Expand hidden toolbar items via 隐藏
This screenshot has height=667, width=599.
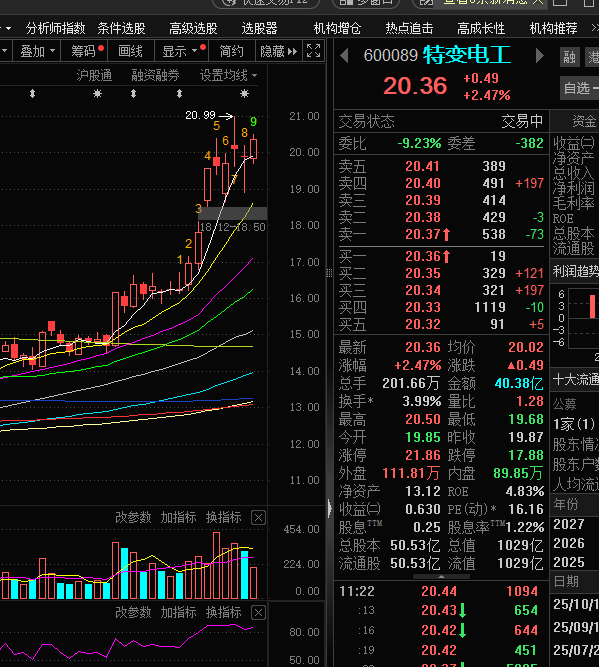click(278, 51)
